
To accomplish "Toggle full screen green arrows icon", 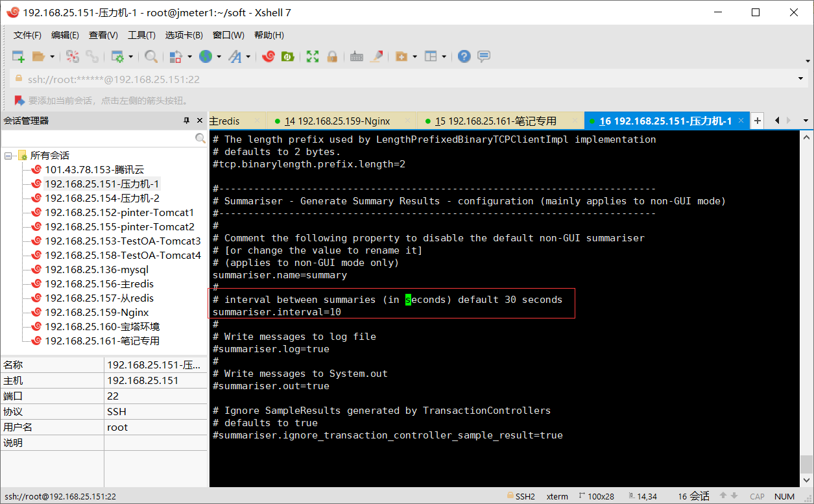I will coord(313,56).
